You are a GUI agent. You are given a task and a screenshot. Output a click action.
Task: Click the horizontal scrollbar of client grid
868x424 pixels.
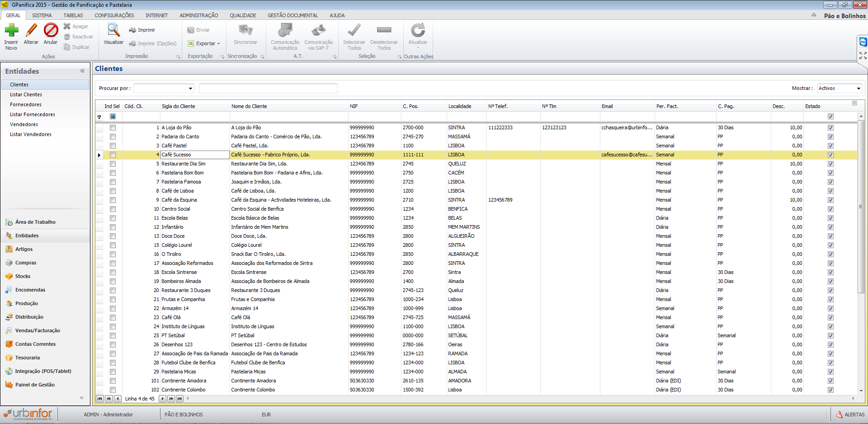click(520, 399)
